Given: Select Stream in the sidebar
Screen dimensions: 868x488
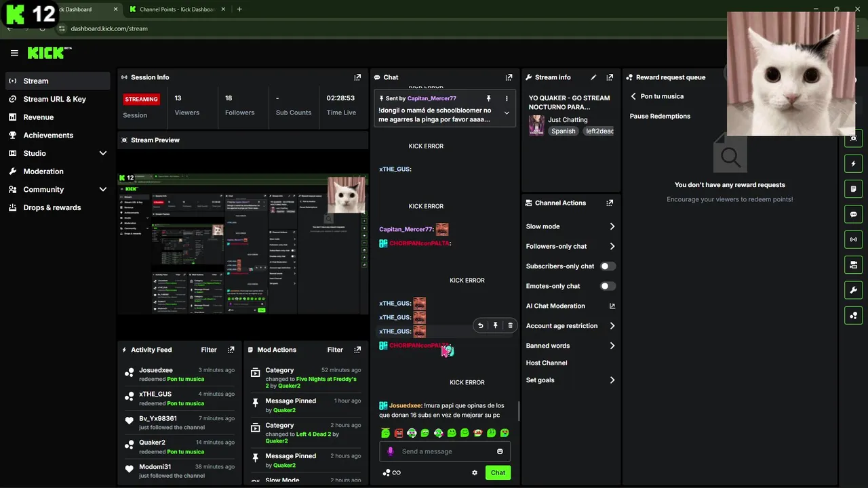Looking at the screenshot, I should pos(58,81).
